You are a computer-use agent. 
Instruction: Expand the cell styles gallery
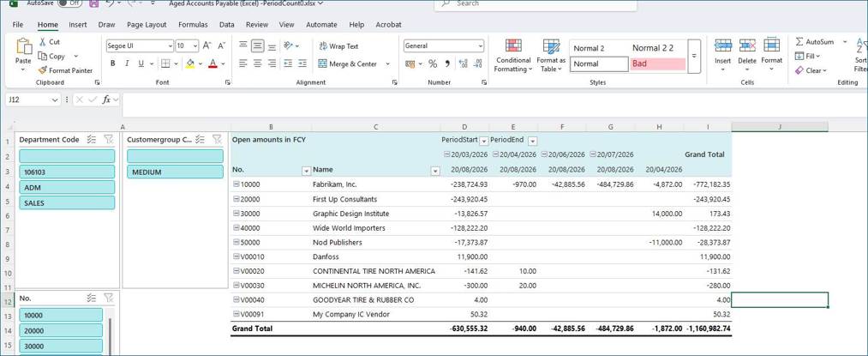694,56
